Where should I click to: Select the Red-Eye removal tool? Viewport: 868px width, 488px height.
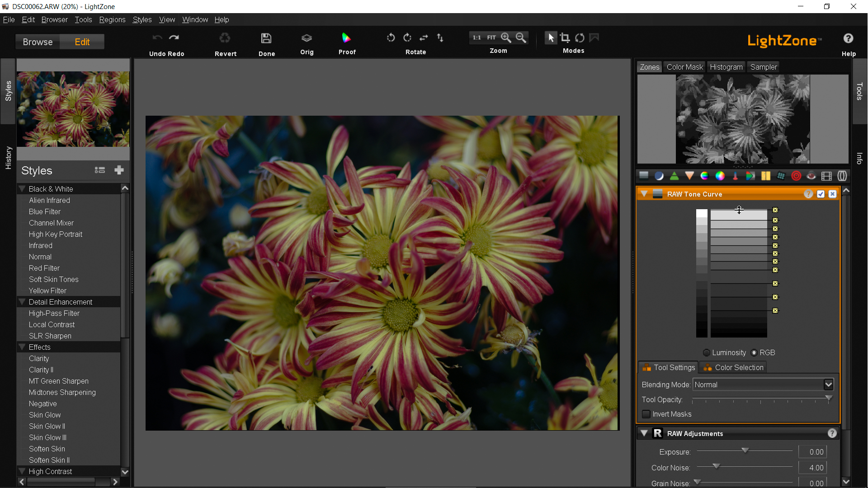pos(811,176)
